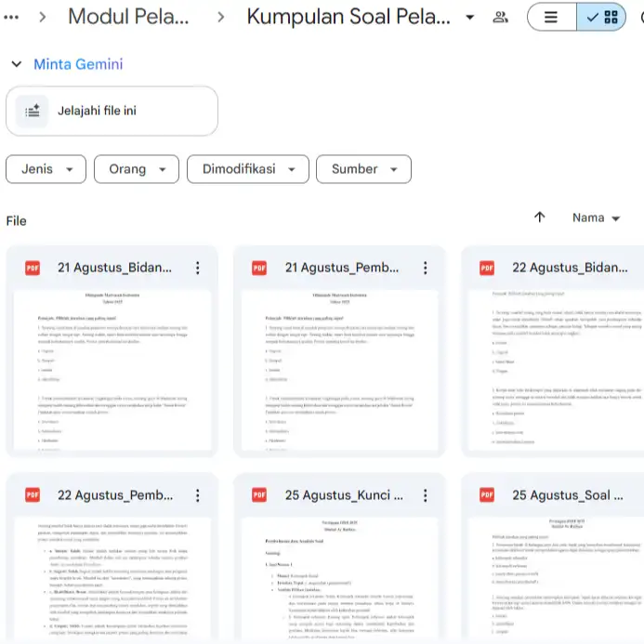Image resolution: width=644 pixels, height=644 pixels.
Task: Click PDF icon of 22 Agustus_Bidan file
Action: [487, 268]
